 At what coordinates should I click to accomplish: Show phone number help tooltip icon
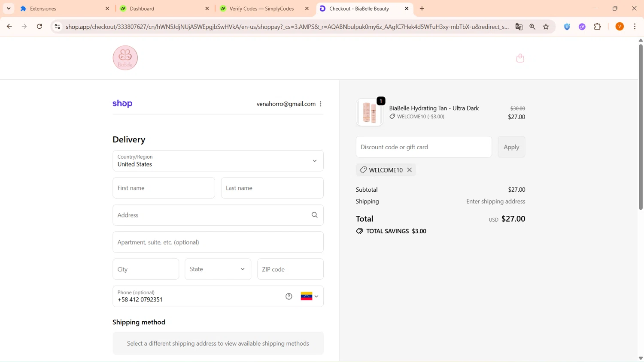[x=289, y=296]
